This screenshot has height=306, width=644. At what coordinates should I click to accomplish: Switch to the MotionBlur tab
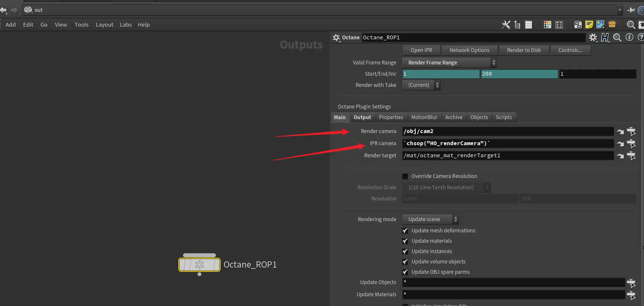click(424, 117)
